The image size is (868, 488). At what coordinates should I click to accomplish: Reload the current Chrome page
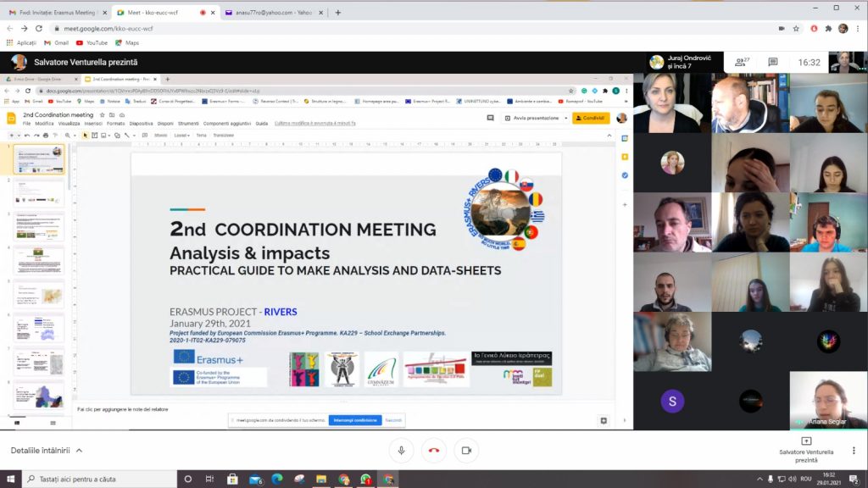[x=39, y=28]
